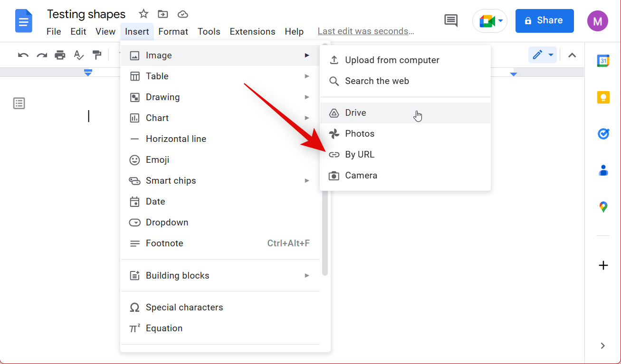Click the undo arrow
Image resolution: width=621 pixels, height=364 pixels.
(x=23, y=55)
